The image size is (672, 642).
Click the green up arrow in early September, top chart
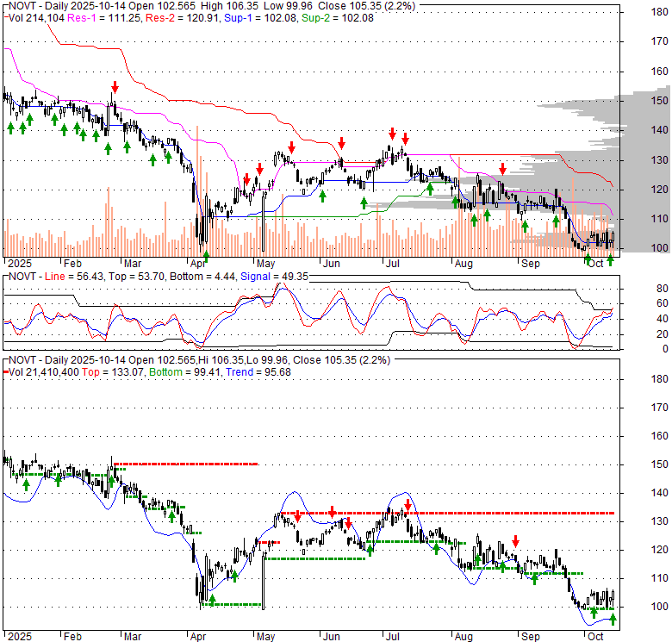pyautogui.click(x=525, y=227)
